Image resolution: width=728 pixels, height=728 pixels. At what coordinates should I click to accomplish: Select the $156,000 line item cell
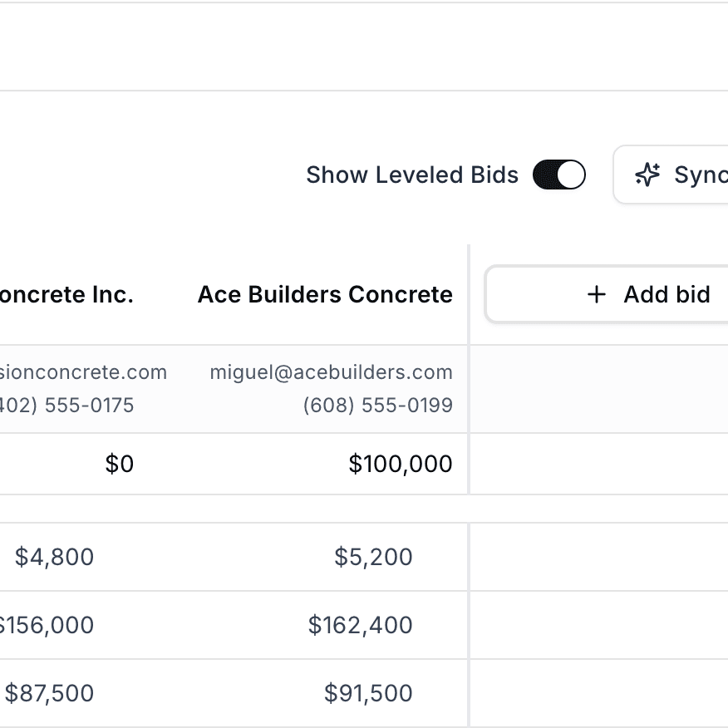click(47, 625)
